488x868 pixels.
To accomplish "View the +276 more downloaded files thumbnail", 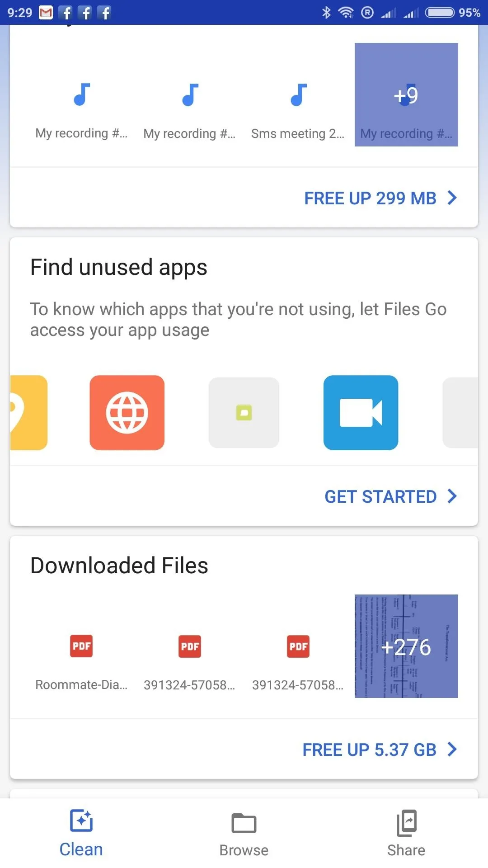I will (406, 646).
